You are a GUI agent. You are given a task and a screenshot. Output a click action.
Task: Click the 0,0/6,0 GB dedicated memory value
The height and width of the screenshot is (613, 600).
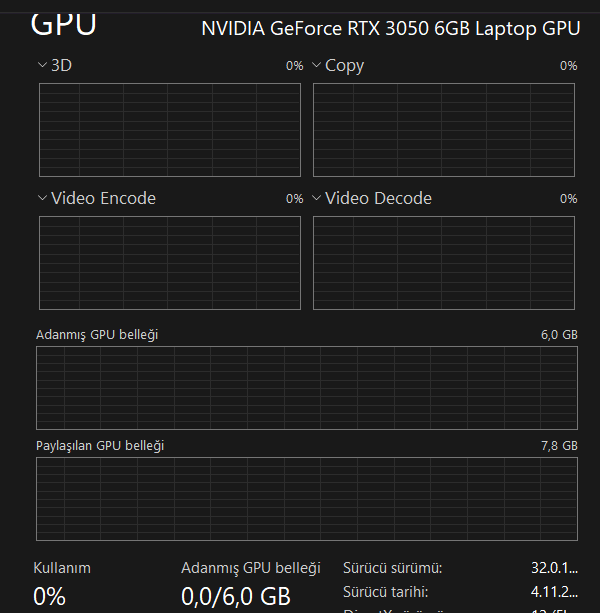coord(235,596)
